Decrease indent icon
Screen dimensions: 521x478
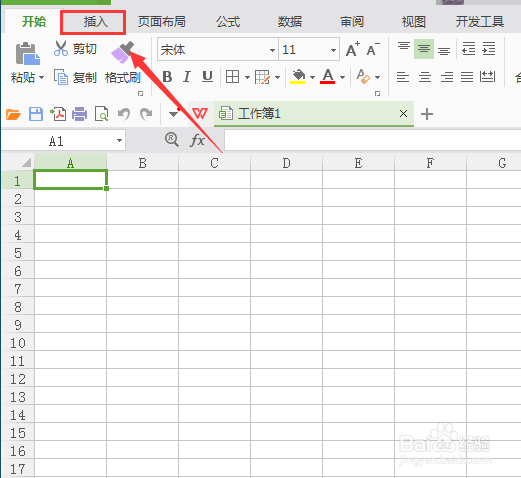tap(468, 49)
